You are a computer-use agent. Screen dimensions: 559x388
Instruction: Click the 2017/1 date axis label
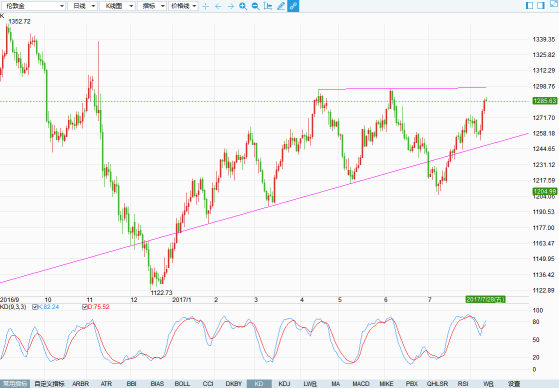(x=182, y=300)
